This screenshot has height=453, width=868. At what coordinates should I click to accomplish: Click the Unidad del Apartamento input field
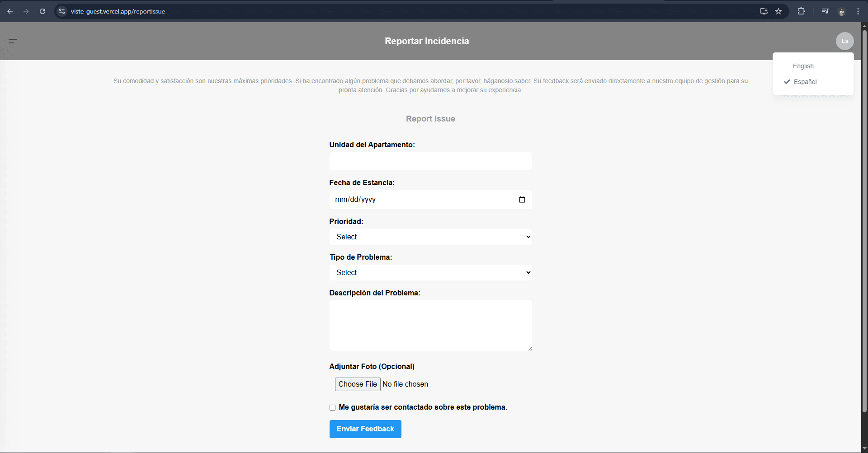coord(430,161)
